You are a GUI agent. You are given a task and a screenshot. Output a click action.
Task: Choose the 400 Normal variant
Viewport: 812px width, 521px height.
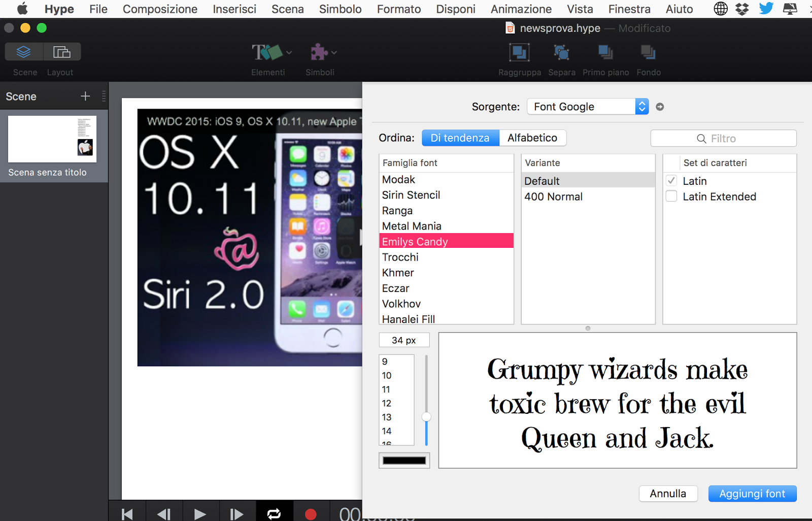(588, 197)
